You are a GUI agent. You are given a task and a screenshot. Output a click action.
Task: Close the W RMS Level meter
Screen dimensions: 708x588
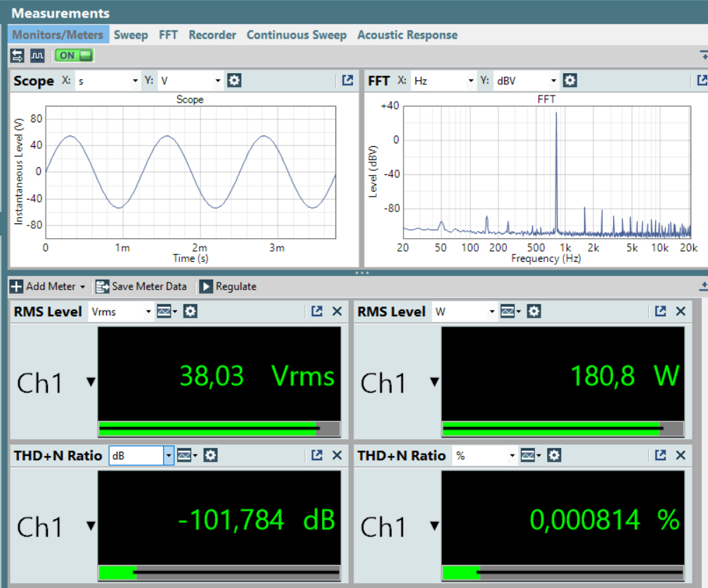681,311
